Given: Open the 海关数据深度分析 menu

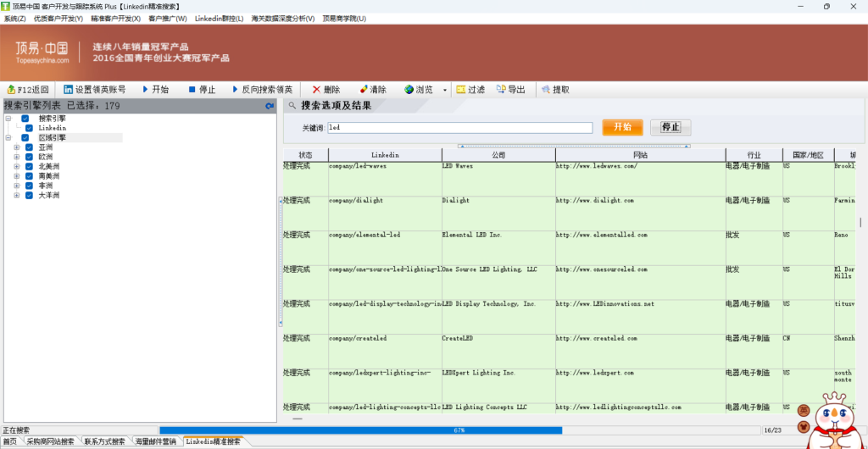Looking at the screenshot, I should coord(283,18).
